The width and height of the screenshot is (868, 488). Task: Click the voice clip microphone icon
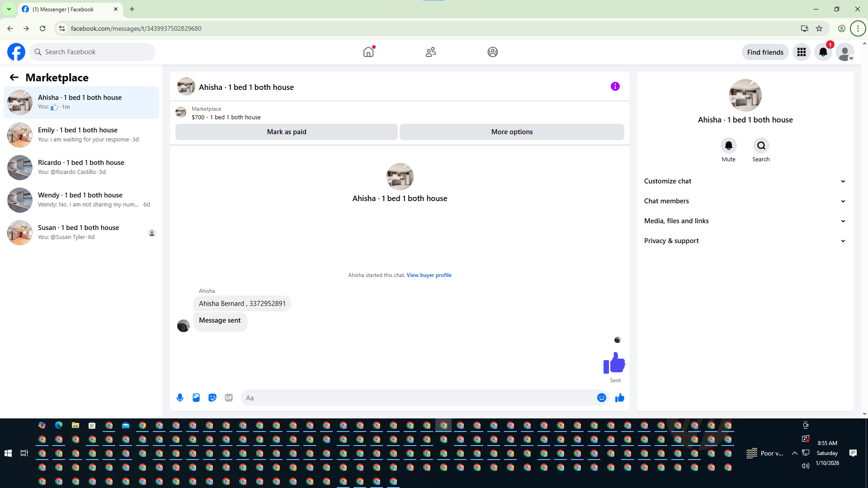point(180,398)
